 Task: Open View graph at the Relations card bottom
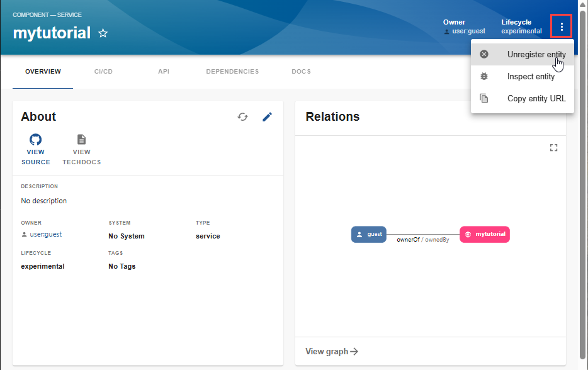tap(331, 351)
